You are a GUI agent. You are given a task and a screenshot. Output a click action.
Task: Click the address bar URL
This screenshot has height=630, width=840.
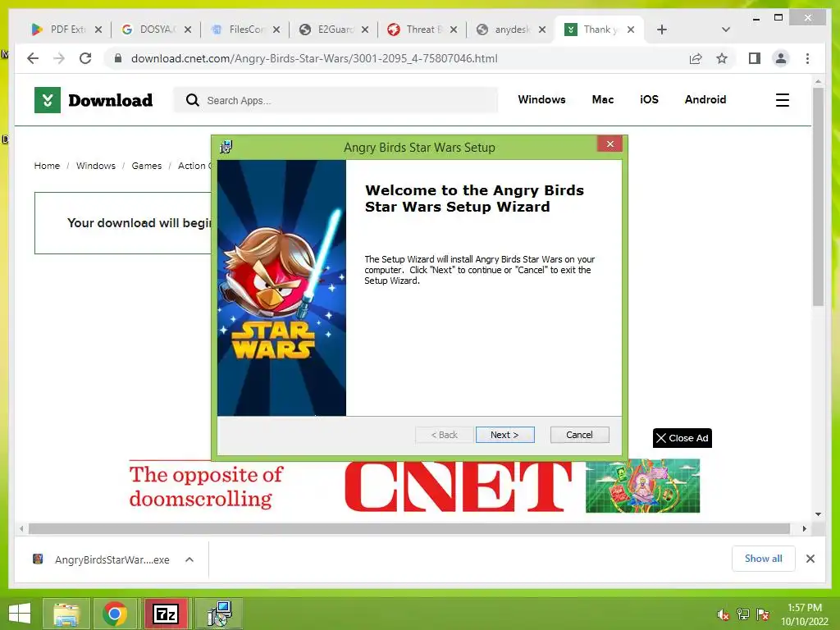coord(314,58)
